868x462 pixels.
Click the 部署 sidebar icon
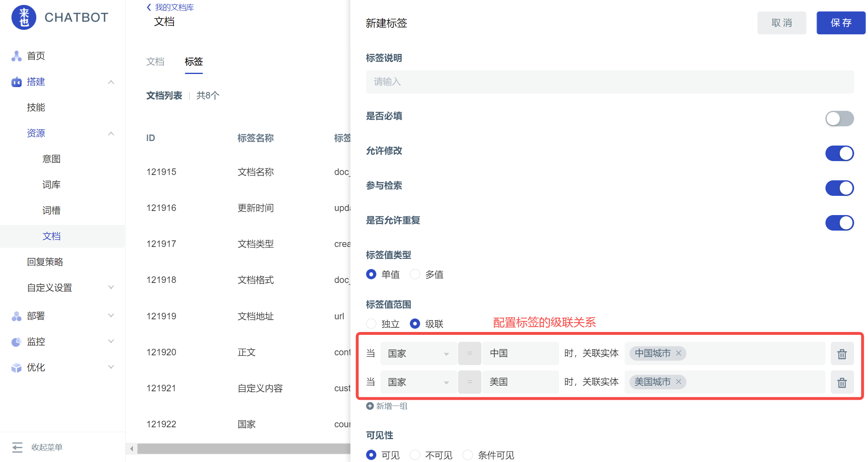[16, 316]
